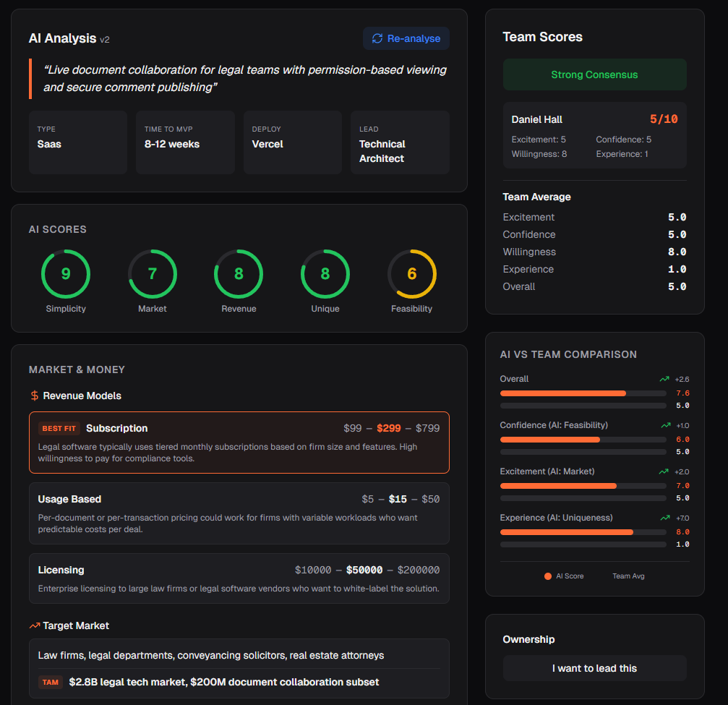Click the green arrow beside Experience +7.0

(x=664, y=517)
